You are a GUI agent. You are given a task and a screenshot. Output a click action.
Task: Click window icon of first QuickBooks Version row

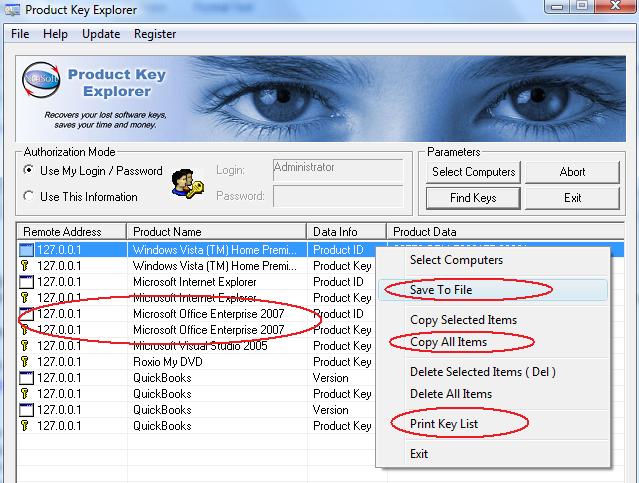click(x=26, y=377)
